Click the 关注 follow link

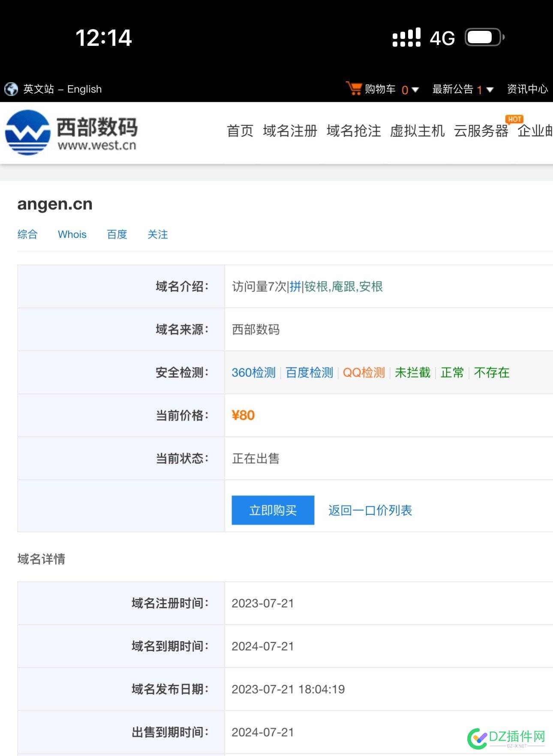[158, 234]
